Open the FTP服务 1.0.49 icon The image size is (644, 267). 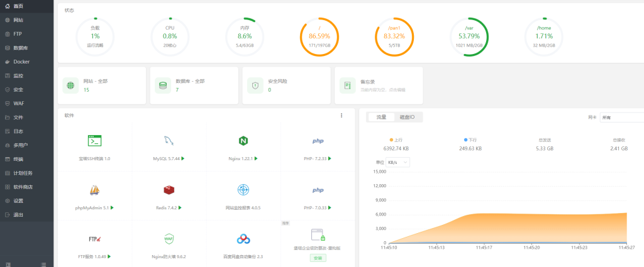95,239
